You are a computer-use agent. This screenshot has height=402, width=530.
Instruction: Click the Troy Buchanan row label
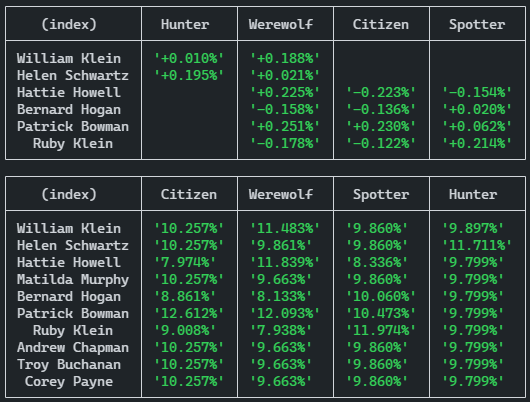point(69,364)
